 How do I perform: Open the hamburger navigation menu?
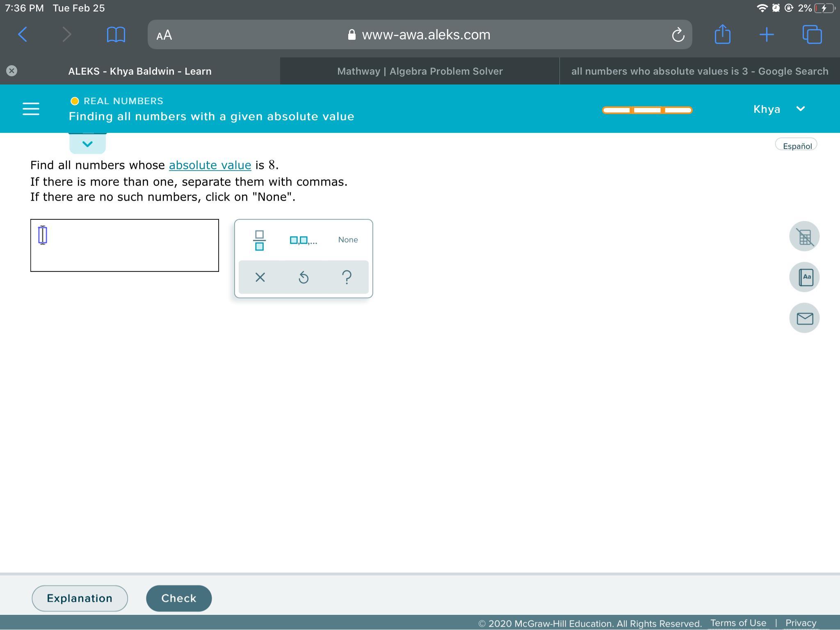(31, 109)
